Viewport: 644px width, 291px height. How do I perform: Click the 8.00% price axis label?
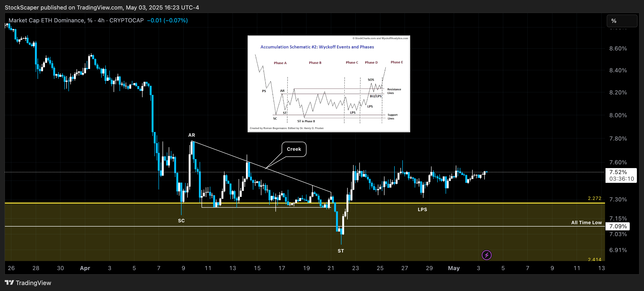(x=618, y=115)
